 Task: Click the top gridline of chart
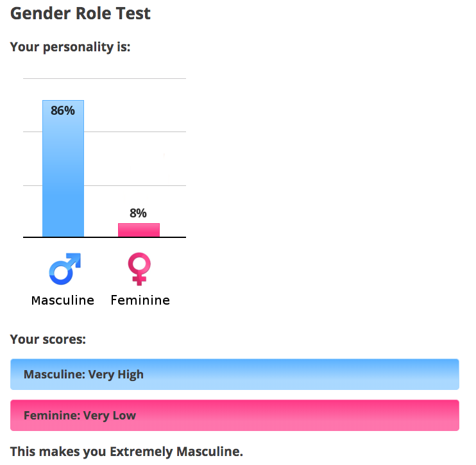pos(105,79)
